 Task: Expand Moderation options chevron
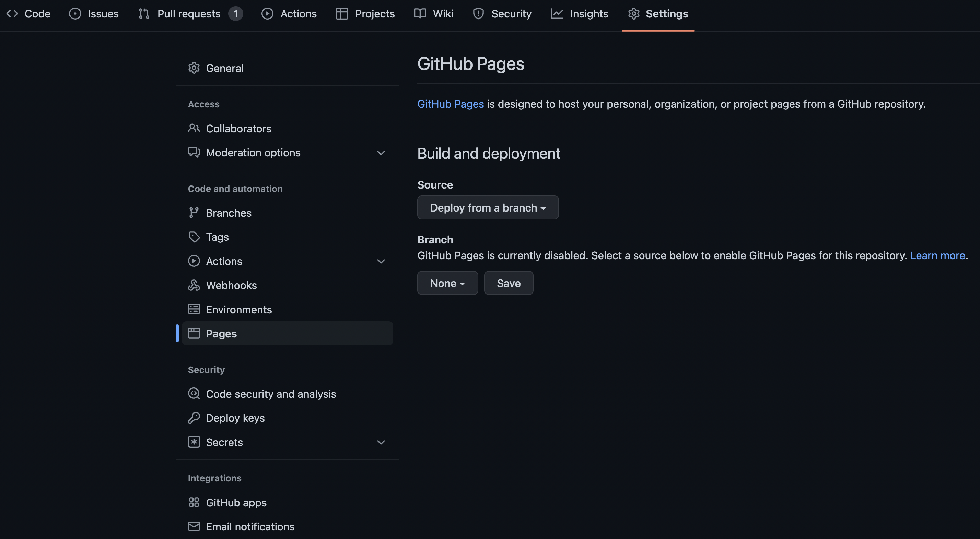(x=381, y=153)
